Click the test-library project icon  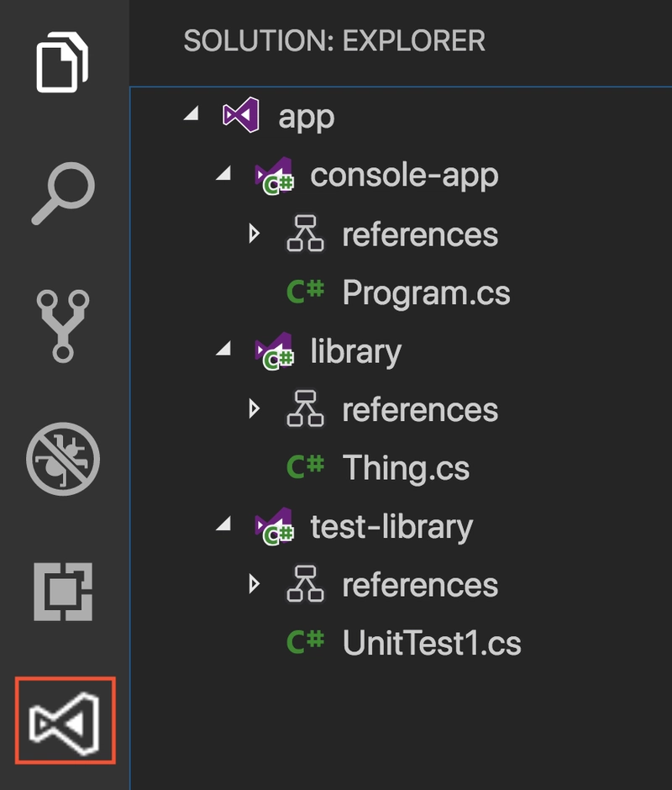275,526
